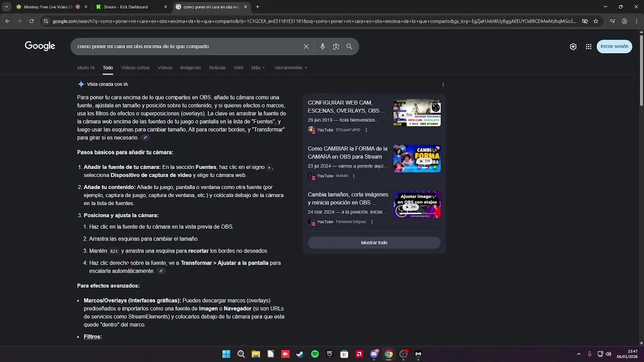Play the CAMBIAR la FORMA video thumbnail

[417, 158]
